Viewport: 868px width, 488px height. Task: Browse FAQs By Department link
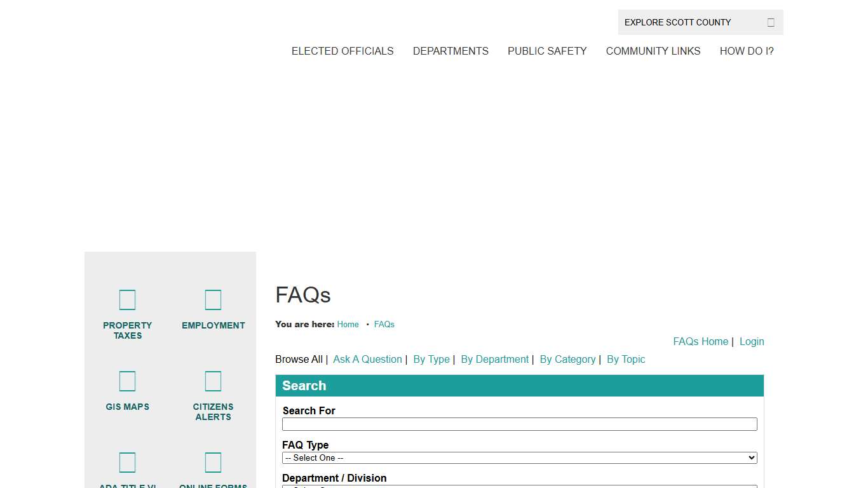(x=494, y=359)
